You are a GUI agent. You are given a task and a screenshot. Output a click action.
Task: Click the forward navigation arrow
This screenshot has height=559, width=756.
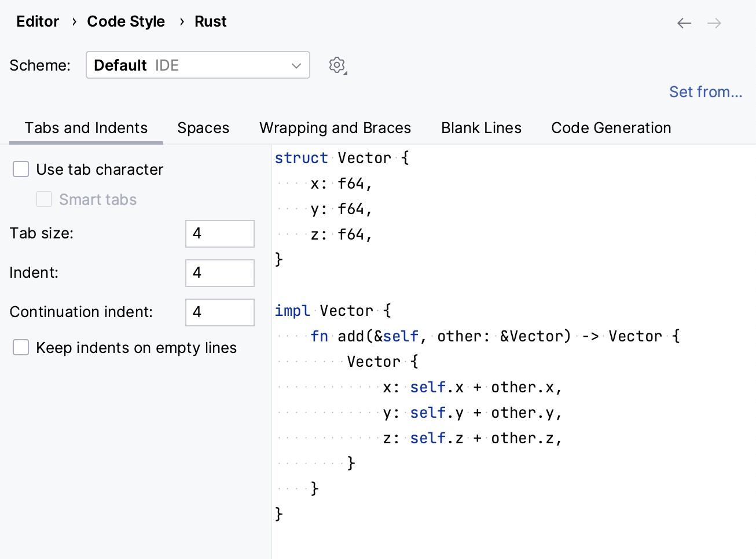714,23
